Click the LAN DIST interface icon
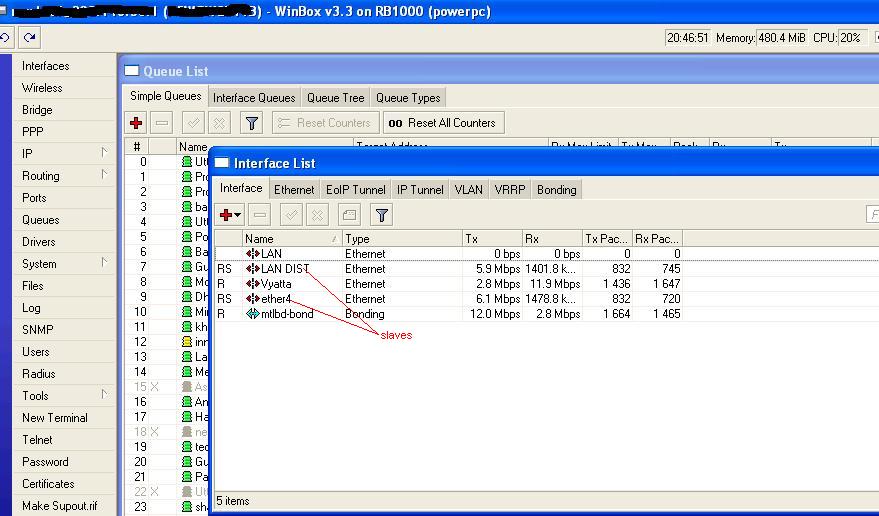Viewport: 879px width, 516px height. pos(253,269)
